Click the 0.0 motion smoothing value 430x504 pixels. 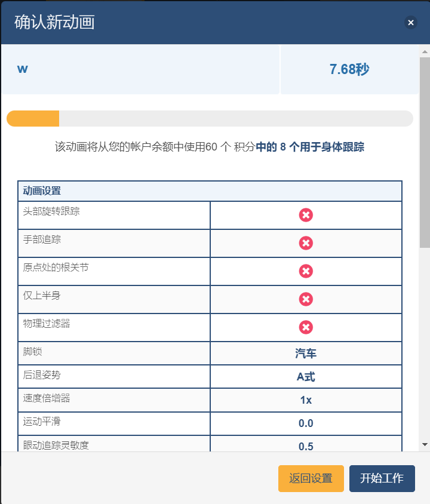pos(306,423)
